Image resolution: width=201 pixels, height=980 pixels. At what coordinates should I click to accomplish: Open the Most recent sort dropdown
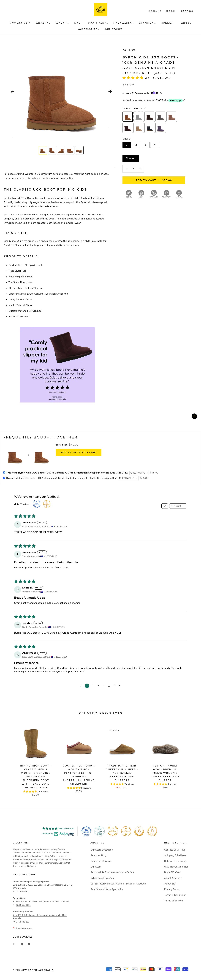178,506
